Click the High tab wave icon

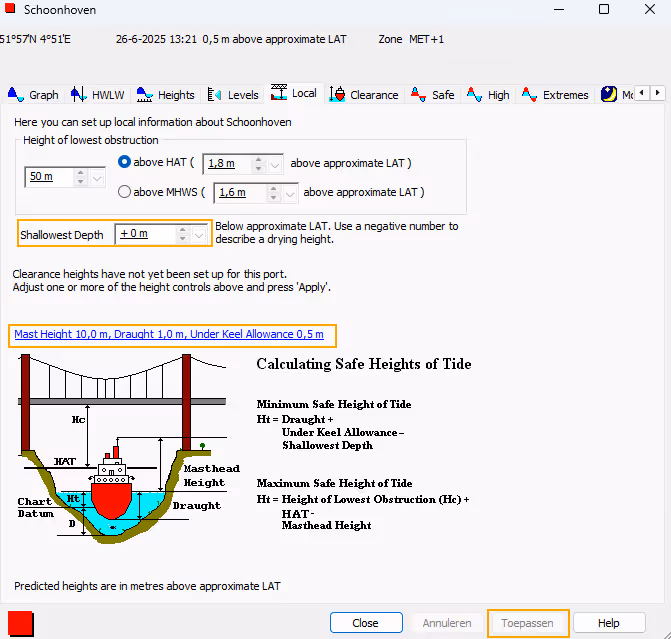474,94
